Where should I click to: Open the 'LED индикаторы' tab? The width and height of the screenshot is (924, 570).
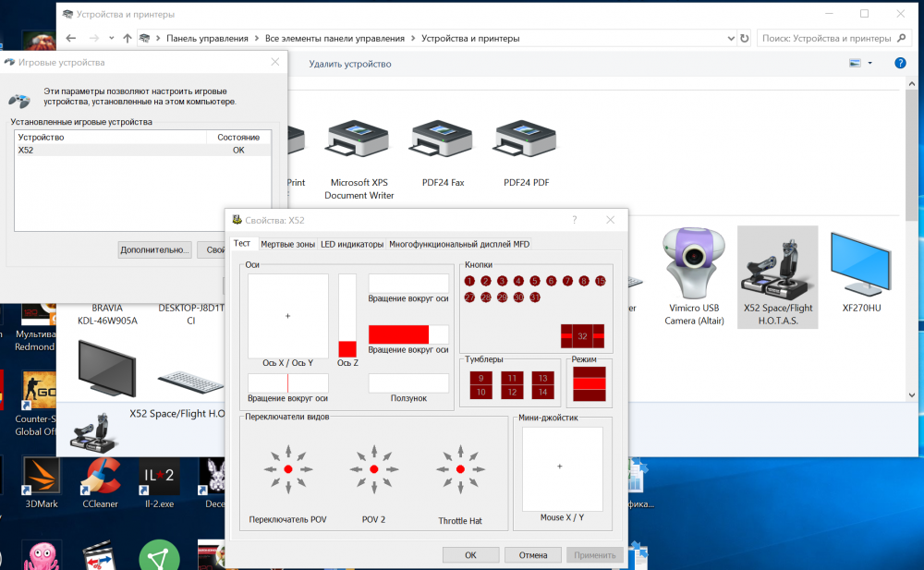[351, 244]
